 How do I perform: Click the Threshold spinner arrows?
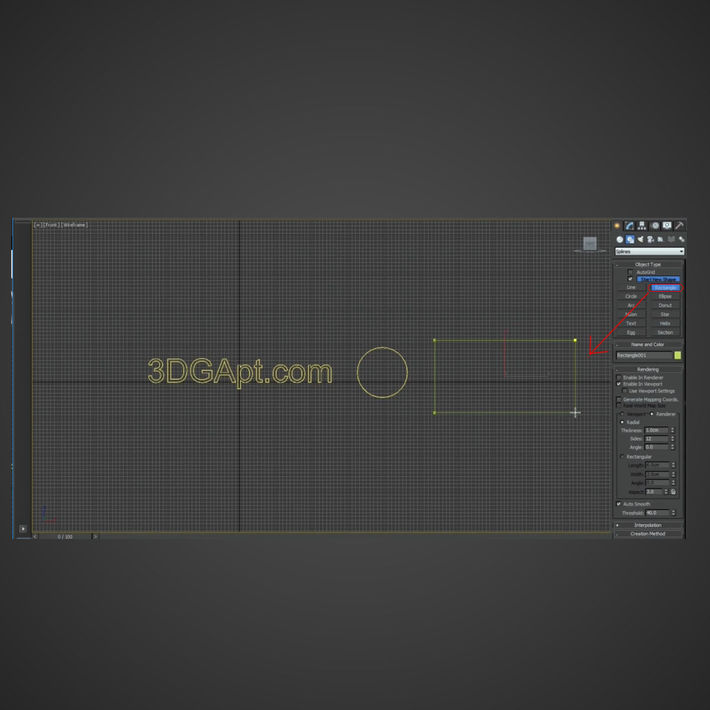(673, 513)
